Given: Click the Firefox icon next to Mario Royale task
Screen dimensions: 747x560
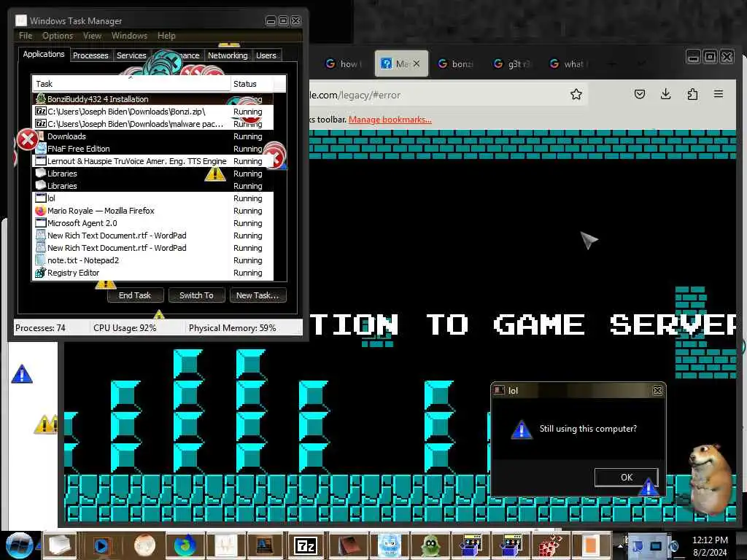Looking at the screenshot, I should (x=41, y=211).
